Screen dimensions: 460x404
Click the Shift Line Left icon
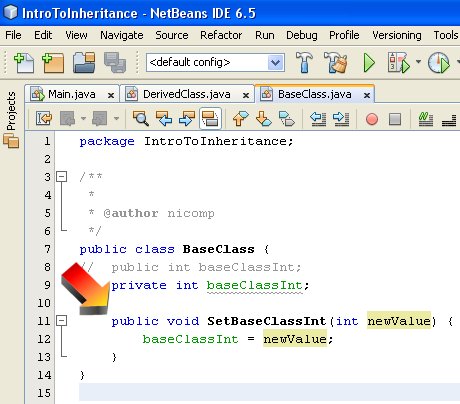[318, 118]
